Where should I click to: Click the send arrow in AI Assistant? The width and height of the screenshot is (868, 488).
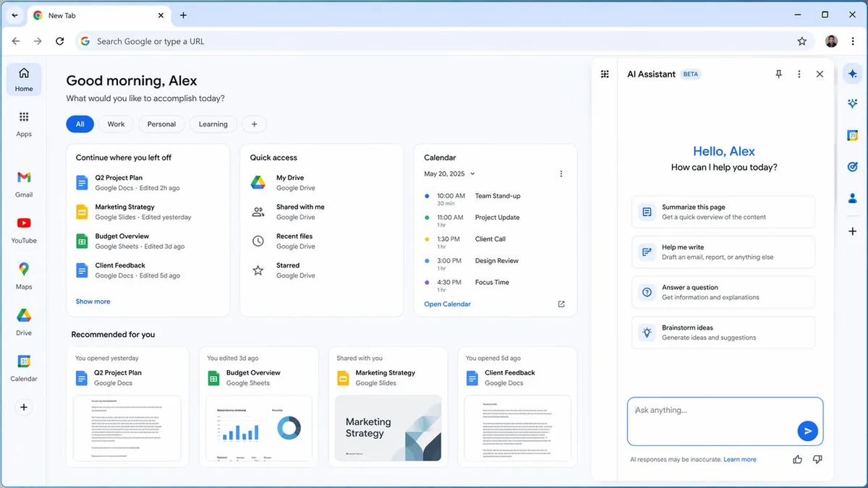pyautogui.click(x=807, y=432)
